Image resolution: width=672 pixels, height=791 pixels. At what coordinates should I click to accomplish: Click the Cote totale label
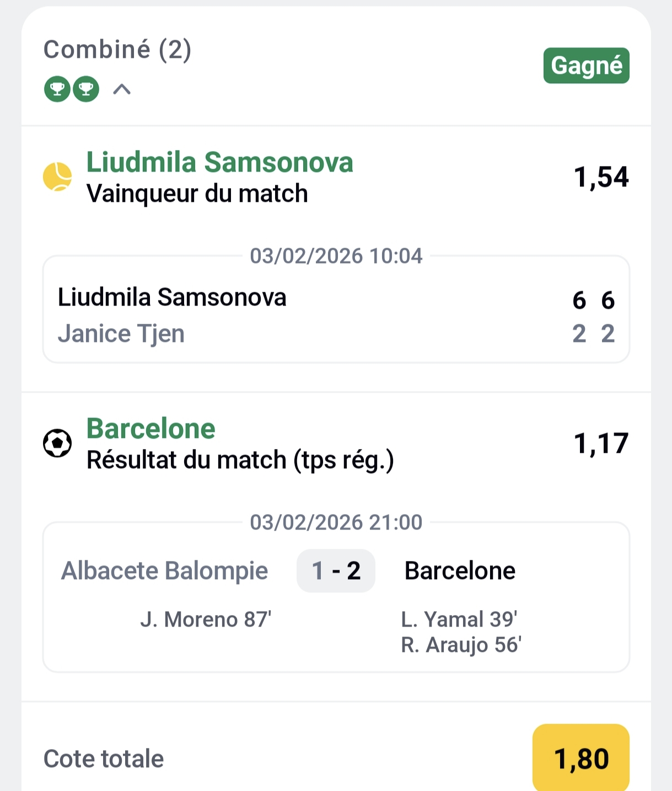pyautogui.click(x=104, y=758)
